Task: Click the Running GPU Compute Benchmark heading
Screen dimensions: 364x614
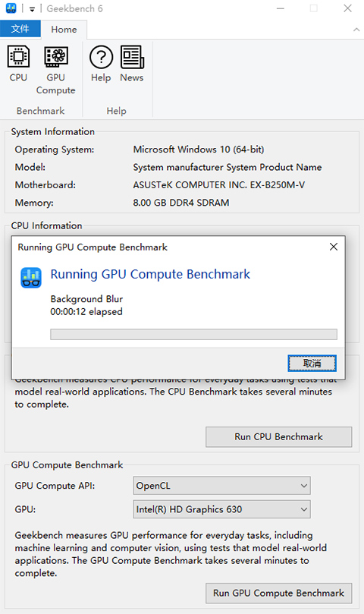Action: click(x=150, y=274)
